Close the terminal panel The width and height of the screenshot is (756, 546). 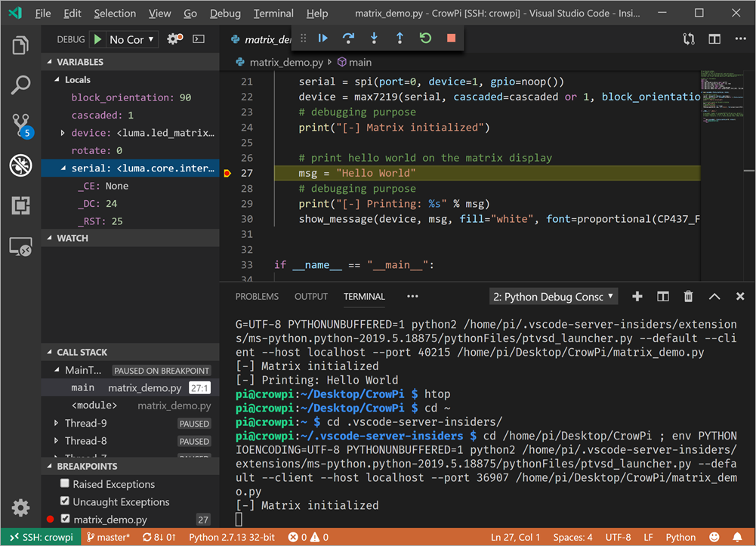click(x=740, y=296)
